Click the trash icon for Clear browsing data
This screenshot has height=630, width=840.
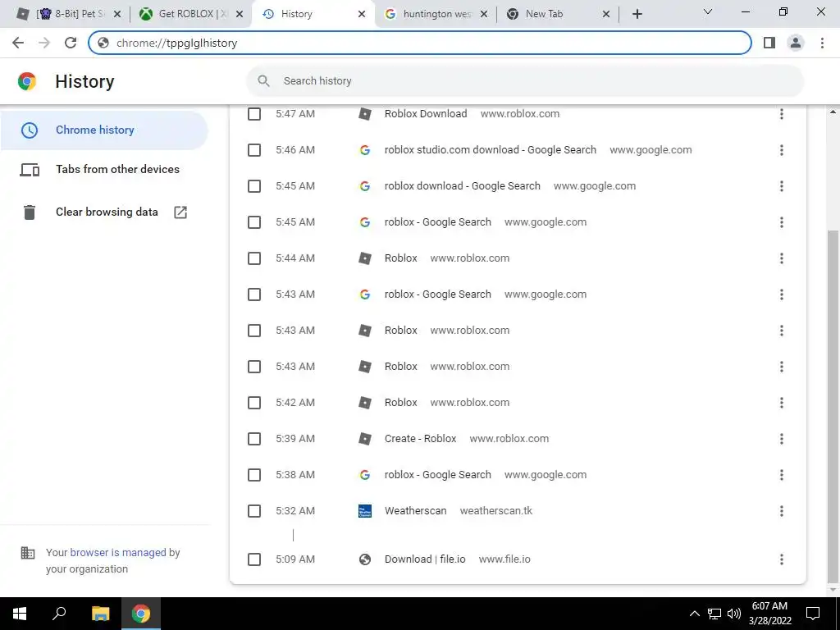click(x=30, y=212)
